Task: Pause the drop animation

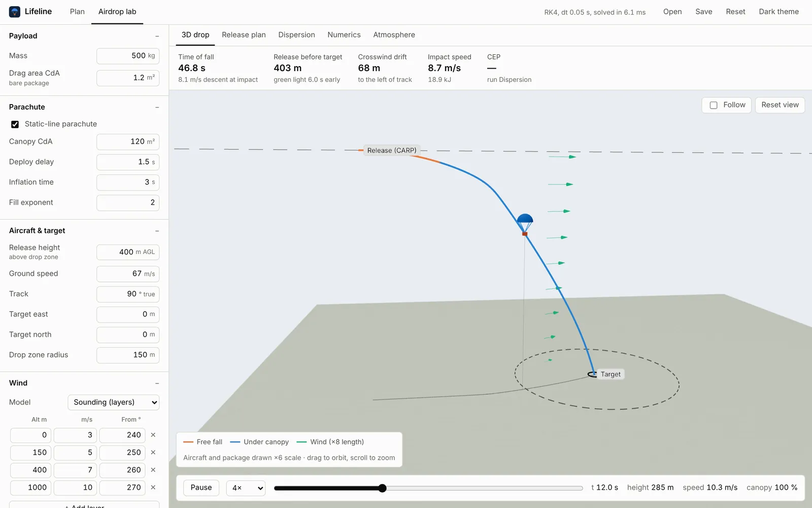Action: coord(201,488)
